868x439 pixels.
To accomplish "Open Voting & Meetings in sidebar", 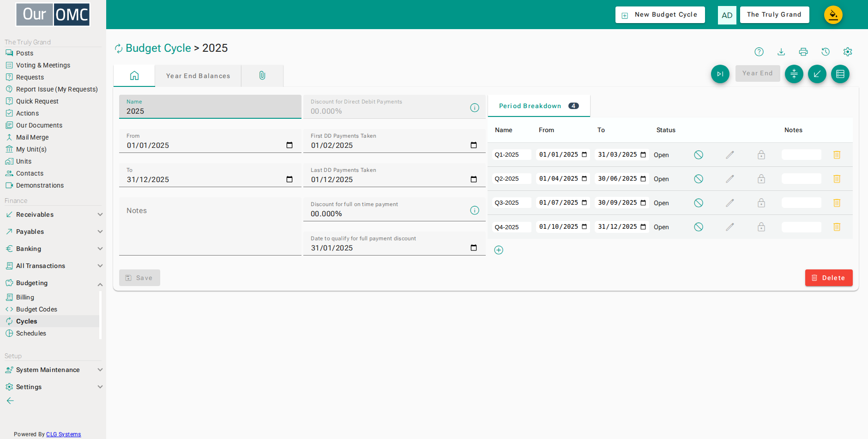I will (x=43, y=65).
